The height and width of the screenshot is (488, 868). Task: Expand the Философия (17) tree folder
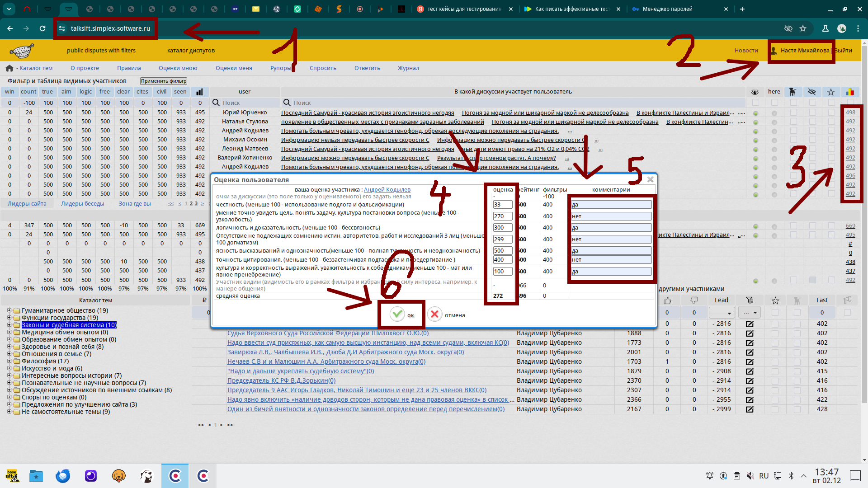(9, 361)
